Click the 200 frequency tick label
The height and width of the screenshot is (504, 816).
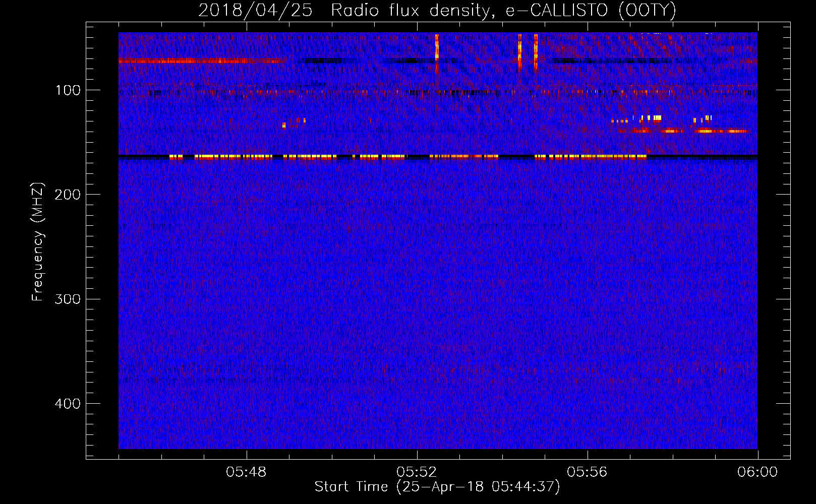pos(68,195)
